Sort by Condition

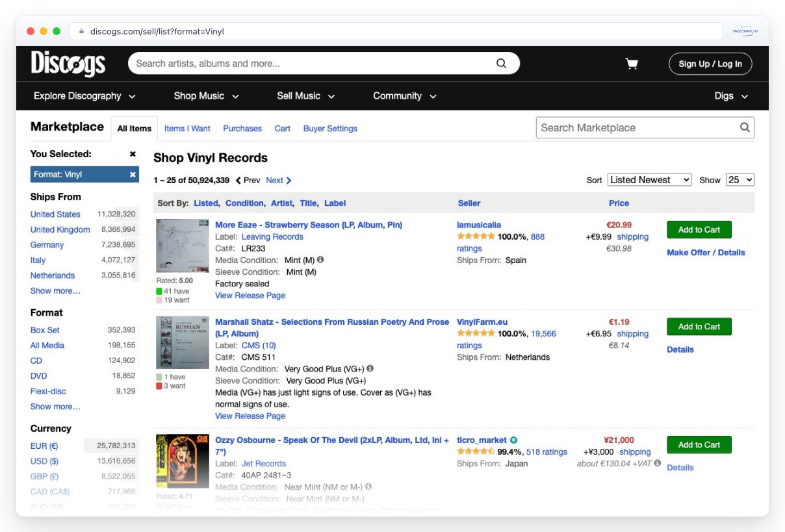pyautogui.click(x=245, y=203)
